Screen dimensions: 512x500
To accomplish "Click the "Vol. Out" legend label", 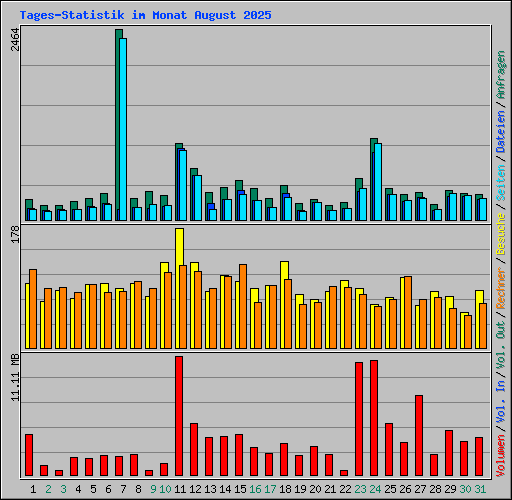I will click(x=501, y=345).
